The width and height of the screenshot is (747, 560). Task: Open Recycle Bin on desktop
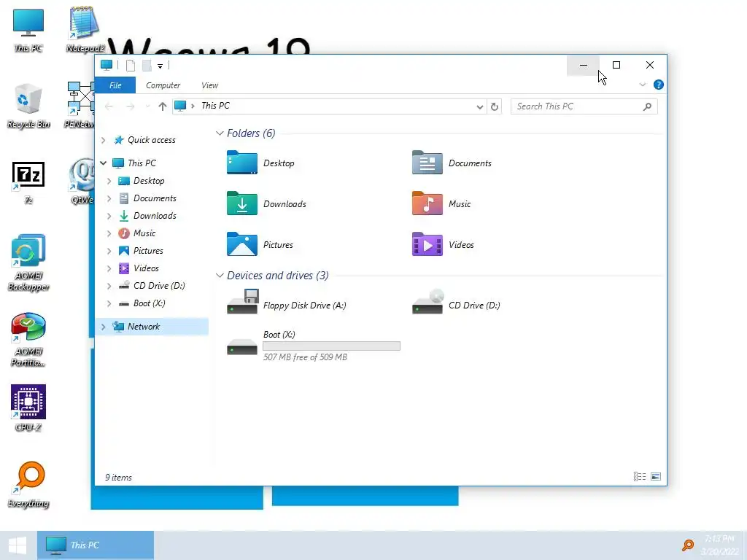pos(28,106)
